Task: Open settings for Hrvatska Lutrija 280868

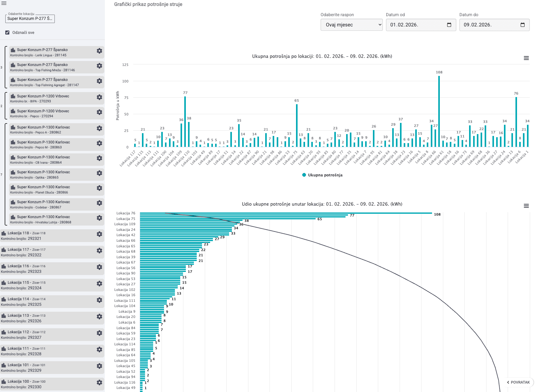Action: point(99,218)
